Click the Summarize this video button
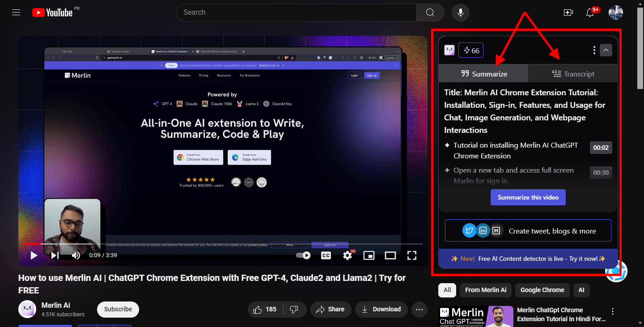This screenshot has height=327, width=644. tap(528, 197)
